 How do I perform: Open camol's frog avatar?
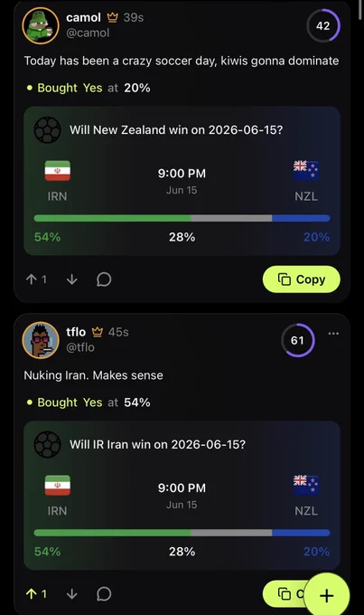[41, 25]
